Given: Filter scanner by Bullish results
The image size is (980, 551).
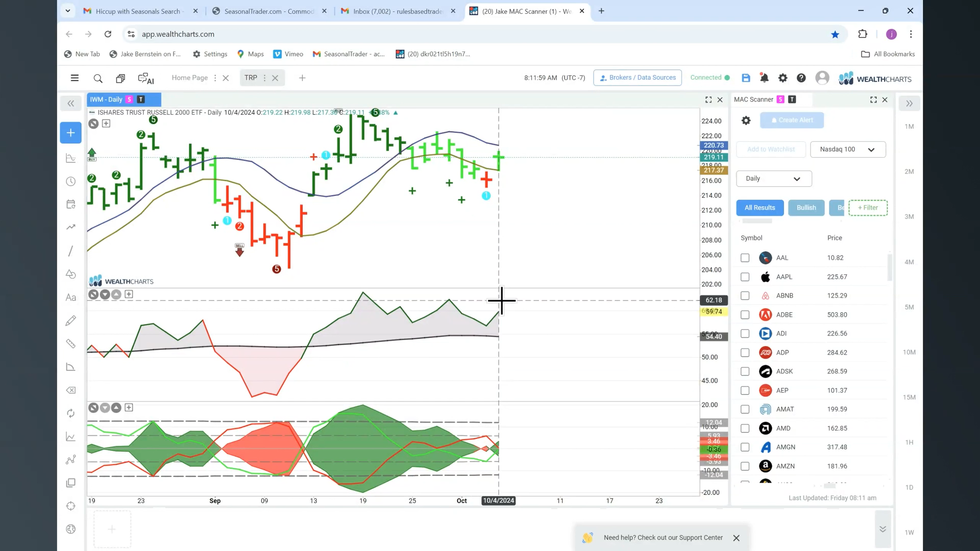Looking at the screenshot, I should [x=806, y=208].
